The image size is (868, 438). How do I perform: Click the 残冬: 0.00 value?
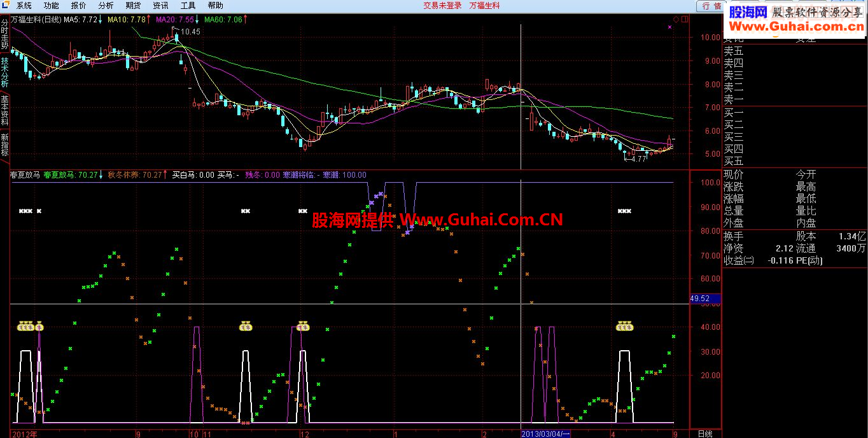262,174
